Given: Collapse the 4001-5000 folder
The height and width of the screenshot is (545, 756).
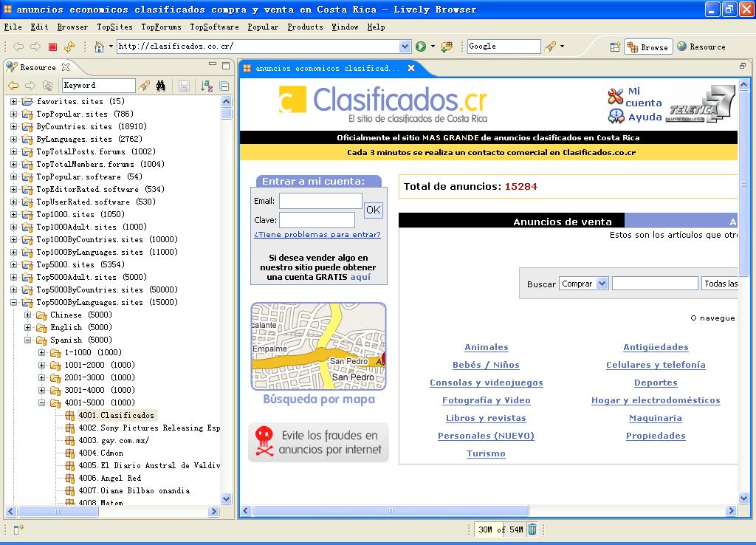Looking at the screenshot, I should tap(41, 402).
